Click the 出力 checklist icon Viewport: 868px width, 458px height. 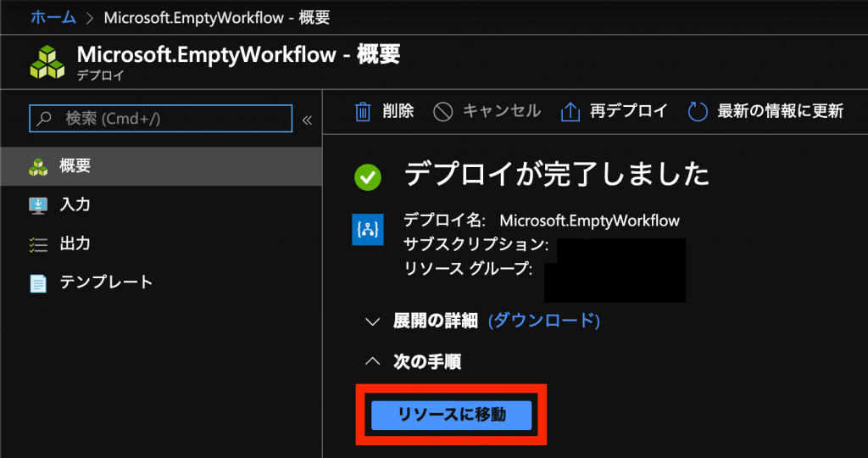(x=38, y=244)
